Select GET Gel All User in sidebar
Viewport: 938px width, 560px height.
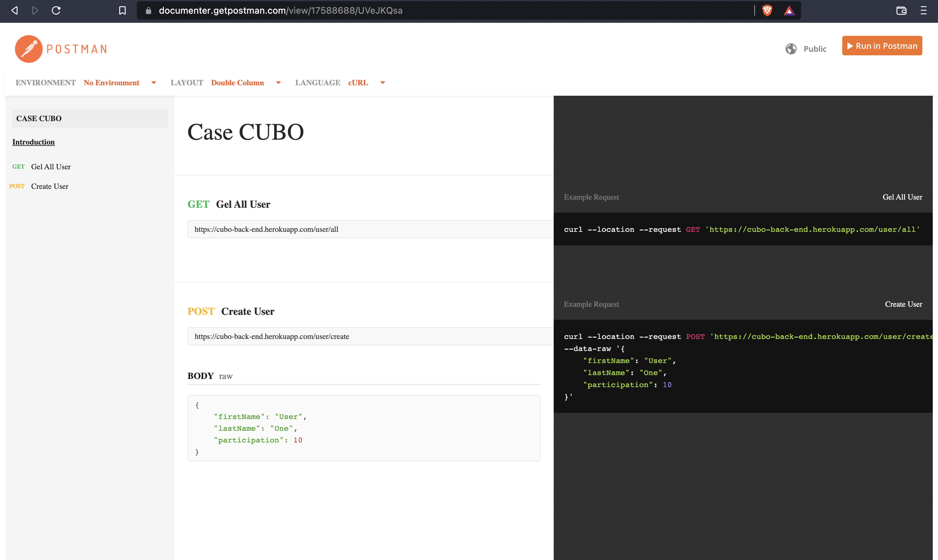50,167
